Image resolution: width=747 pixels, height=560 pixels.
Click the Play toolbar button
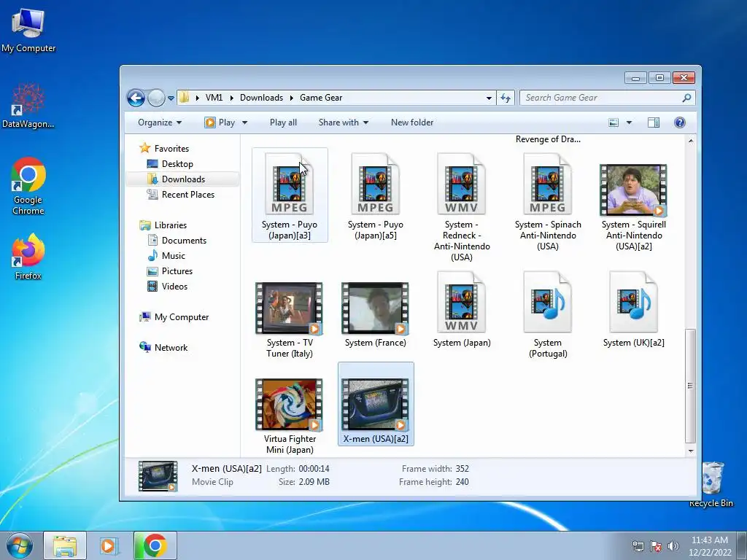(220, 122)
